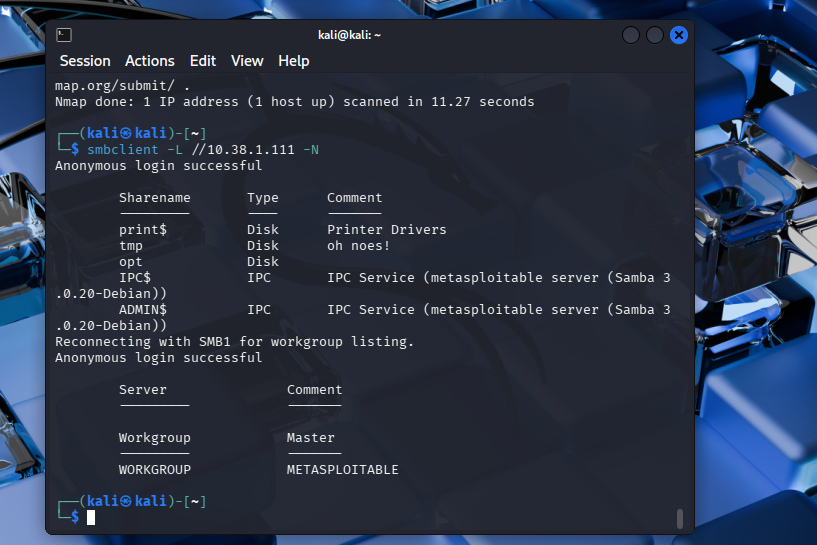Open the Session menu

click(85, 61)
